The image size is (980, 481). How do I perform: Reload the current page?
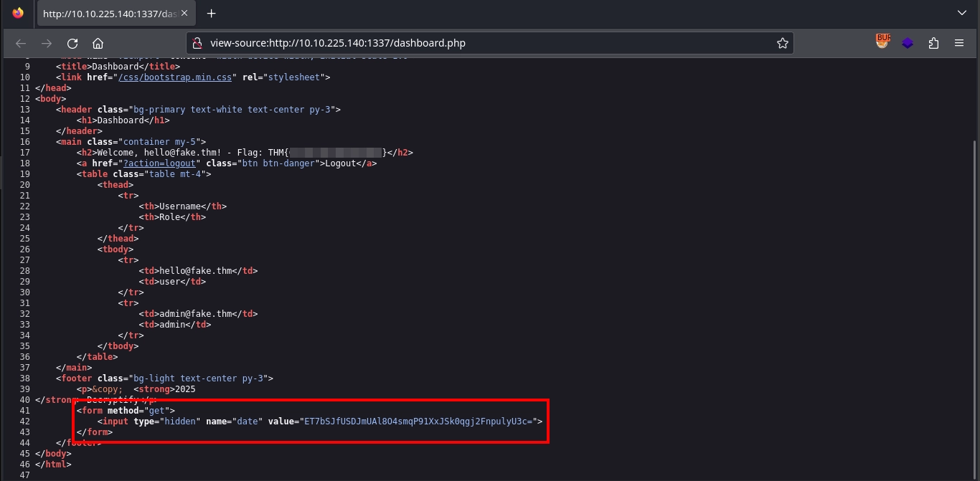[x=72, y=43]
